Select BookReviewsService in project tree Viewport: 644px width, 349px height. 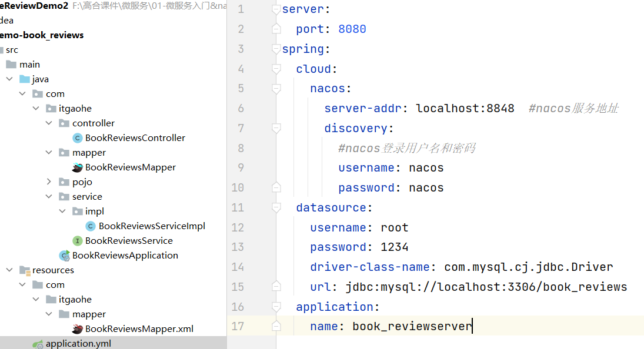click(x=129, y=241)
